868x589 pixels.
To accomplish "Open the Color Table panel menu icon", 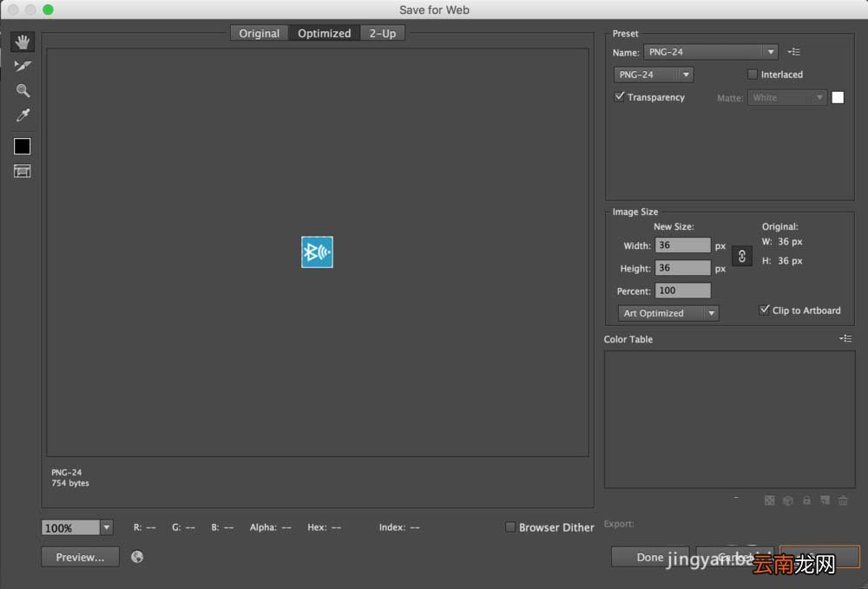I will pos(845,338).
